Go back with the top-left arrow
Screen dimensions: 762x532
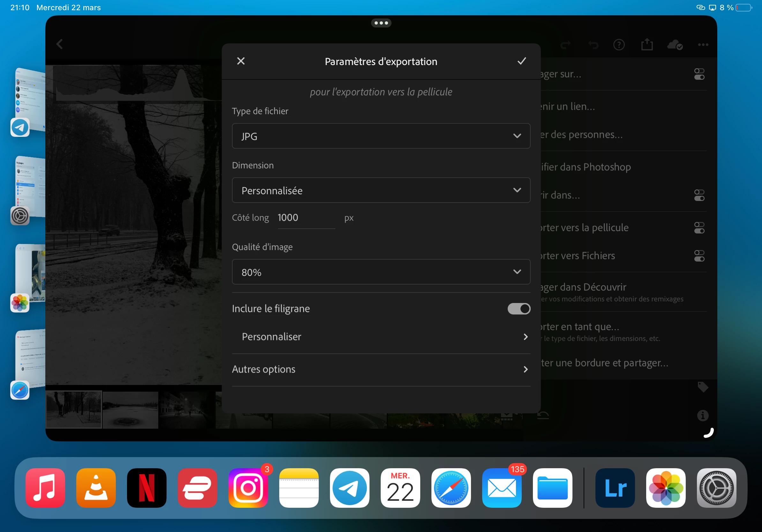(x=60, y=44)
